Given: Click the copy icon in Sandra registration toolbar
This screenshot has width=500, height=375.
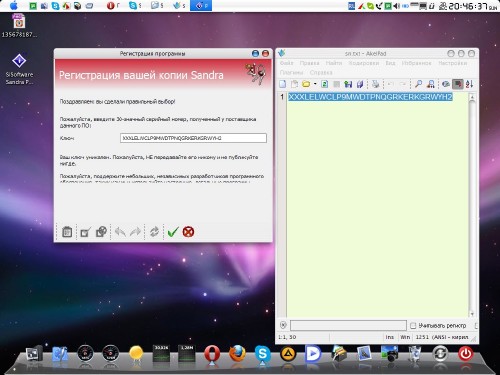Looking at the screenshot, I should click(x=101, y=232).
